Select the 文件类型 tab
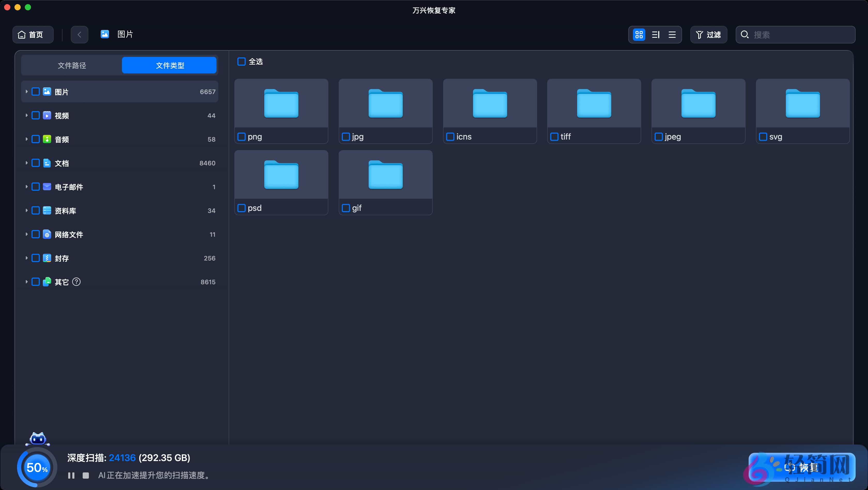The width and height of the screenshot is (868, 490). [169, 65]
